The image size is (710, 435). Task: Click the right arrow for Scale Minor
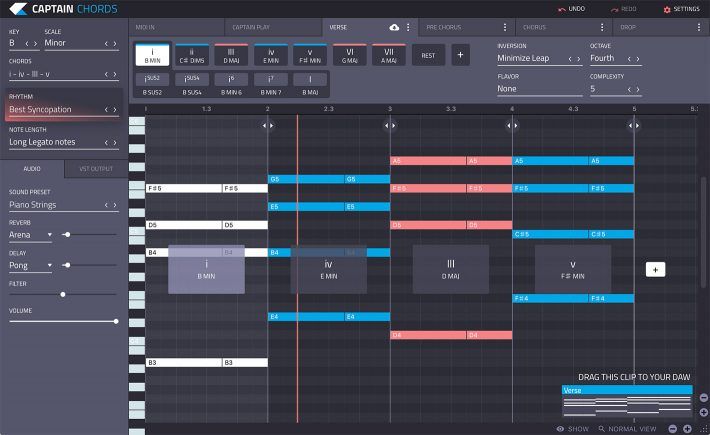pos(115,43)
